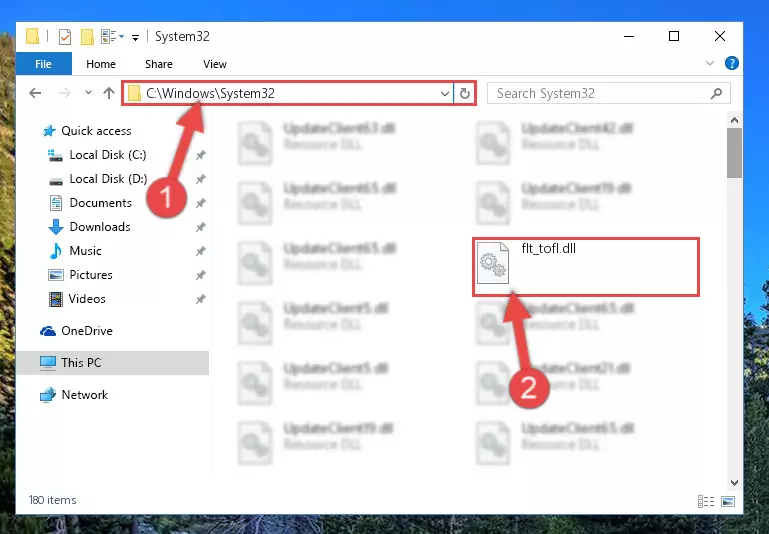The height and width of the screenshot is (534, 769).
Task: Go back with the left arrow
Action: [35, 93]
